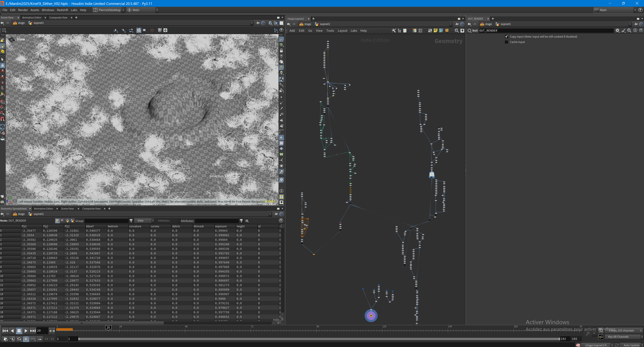The width and height of the screenshot is (644, 347).
Task: Click the render region tool icon
Action: 144,30
